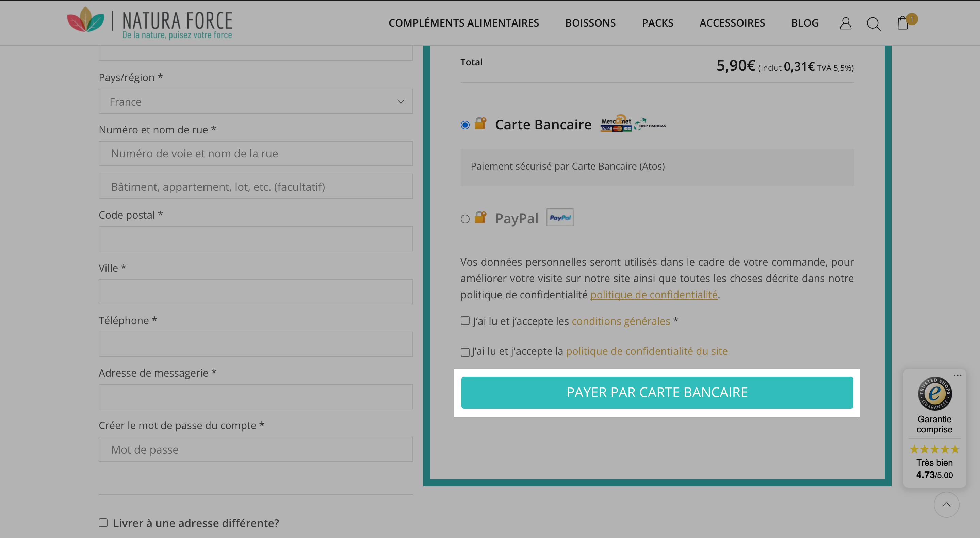Click Payer par Carte Bancaire button
Screen dimensions: 980x538
657,393
